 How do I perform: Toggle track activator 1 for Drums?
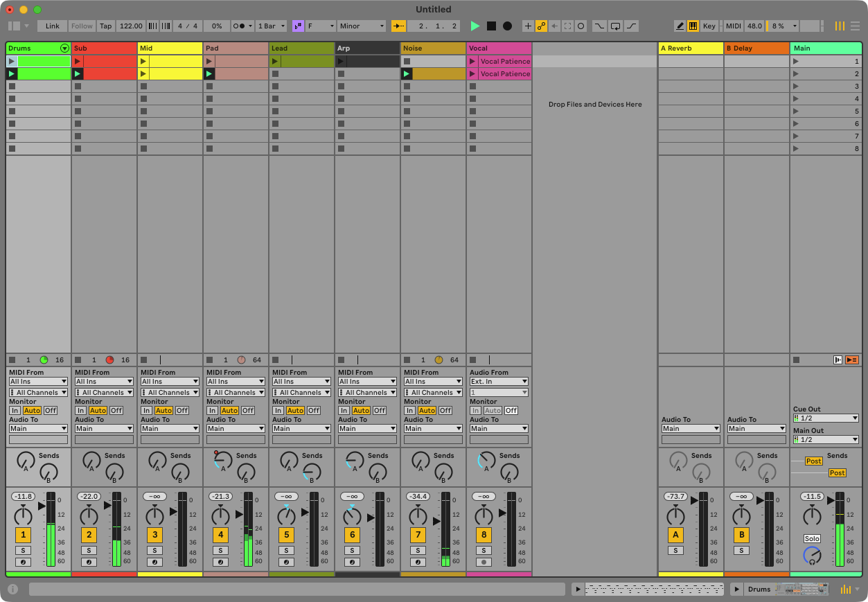click(23, 535)
